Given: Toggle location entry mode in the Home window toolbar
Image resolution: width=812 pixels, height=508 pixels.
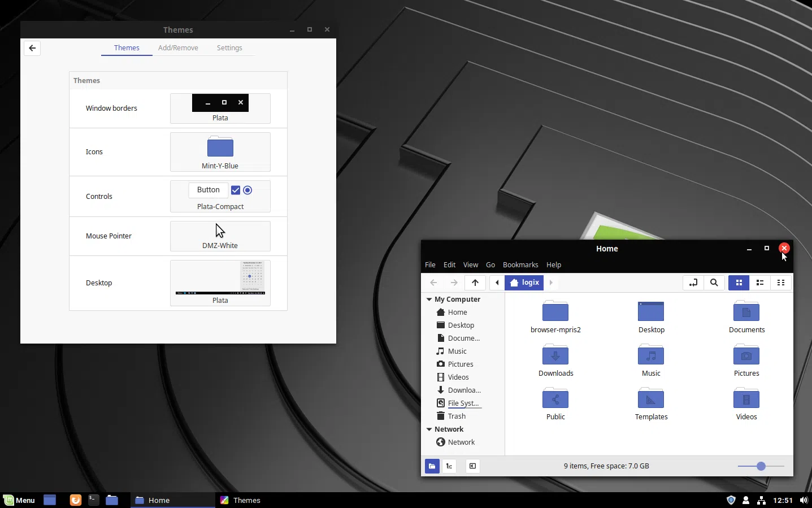Looking at the screenshot, I should [x=693, y=283].
